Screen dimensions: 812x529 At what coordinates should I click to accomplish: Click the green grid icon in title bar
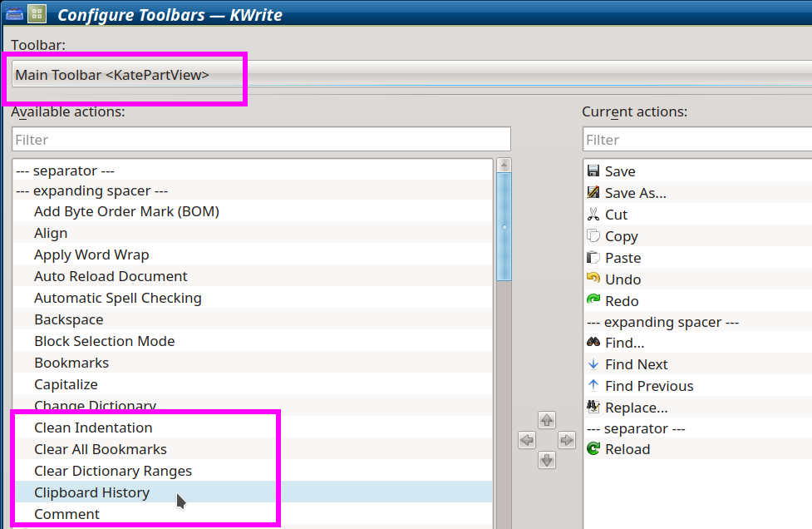coord(37,14)
